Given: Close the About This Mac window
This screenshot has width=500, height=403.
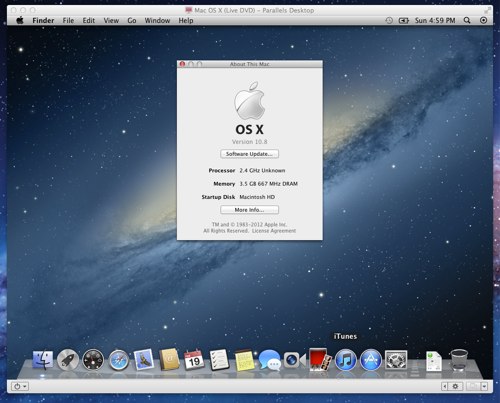Looking at the screenshot, I should [182, 64].
